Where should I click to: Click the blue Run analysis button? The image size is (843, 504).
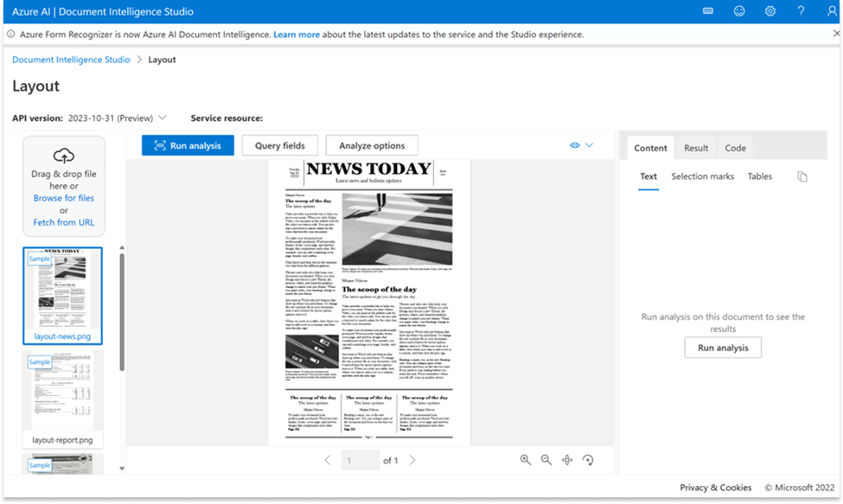[188, 145]
